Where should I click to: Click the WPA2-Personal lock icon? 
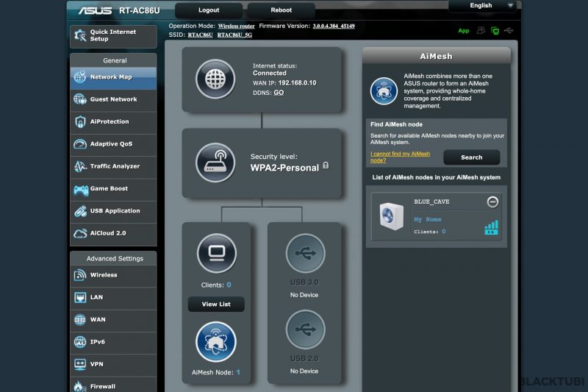click(326, 165)
